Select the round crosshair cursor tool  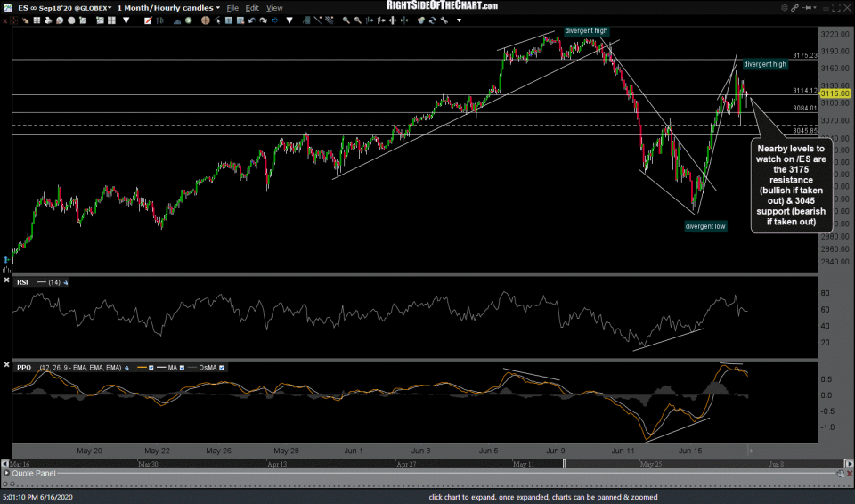point(205,20)
